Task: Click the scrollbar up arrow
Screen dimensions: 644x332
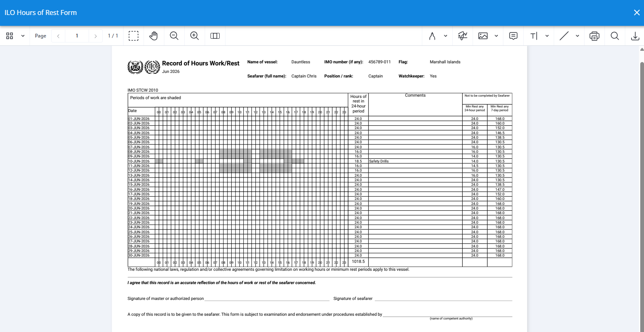Action: [642, 49]
